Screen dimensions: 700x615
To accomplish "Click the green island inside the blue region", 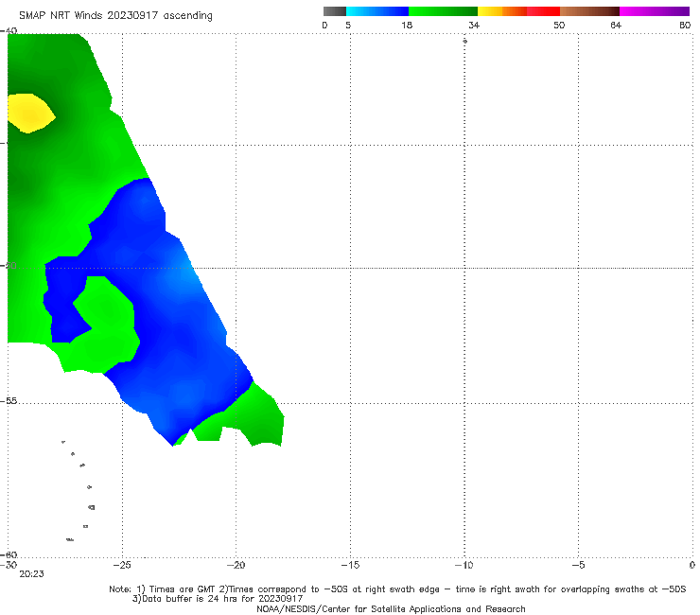I will [105, 324].
